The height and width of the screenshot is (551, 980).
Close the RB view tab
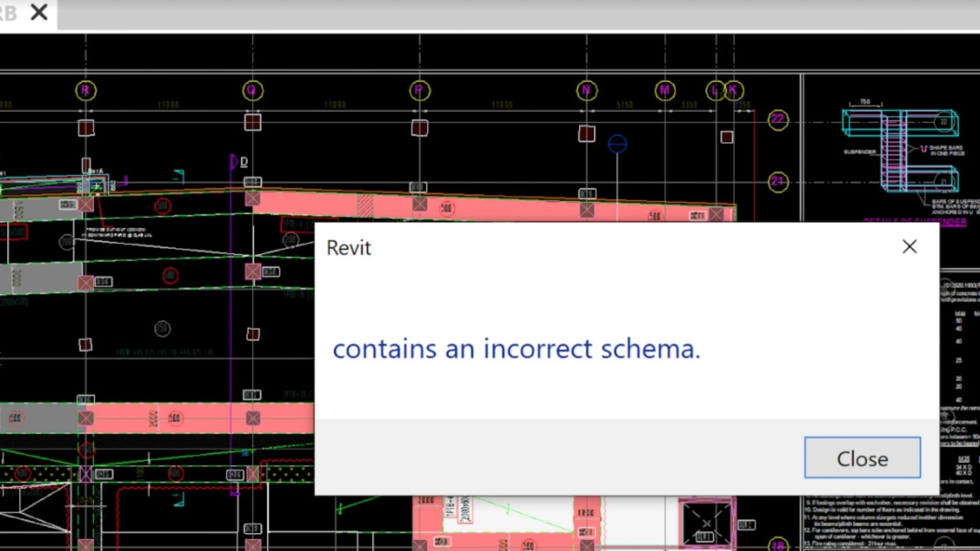click(x=39, y=13)
